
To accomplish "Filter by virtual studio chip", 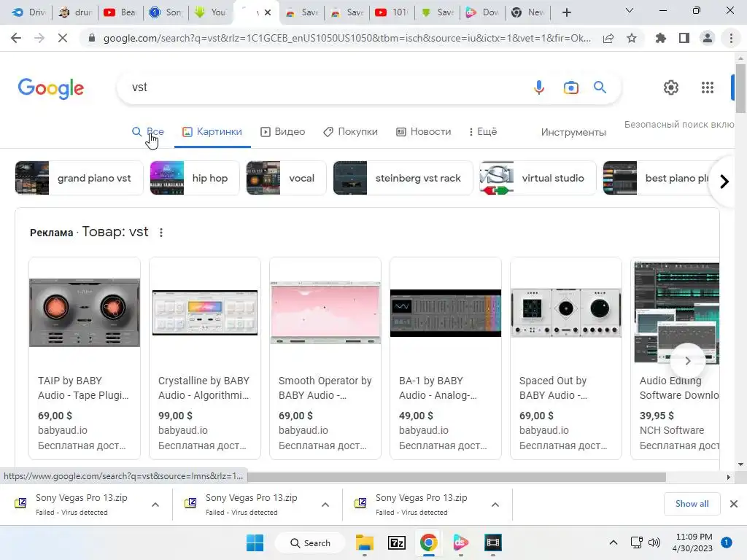I will pyautogui.click(x=538, y=178).
